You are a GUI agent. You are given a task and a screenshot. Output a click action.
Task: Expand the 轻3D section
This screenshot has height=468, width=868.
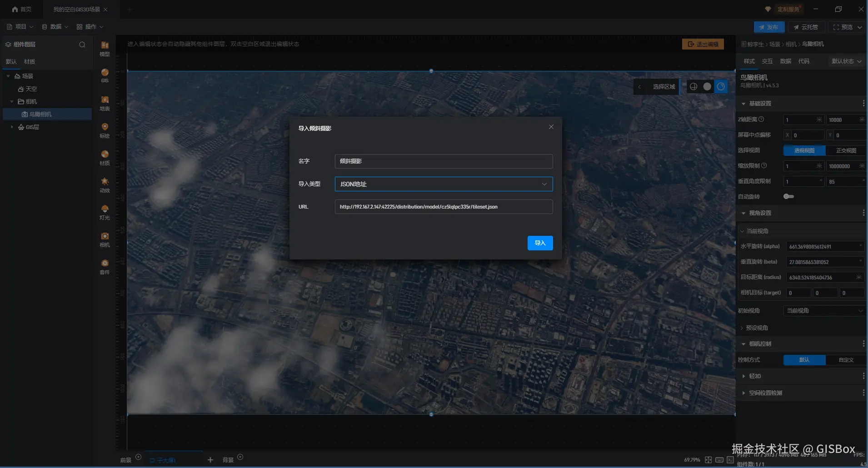[743, 376]
